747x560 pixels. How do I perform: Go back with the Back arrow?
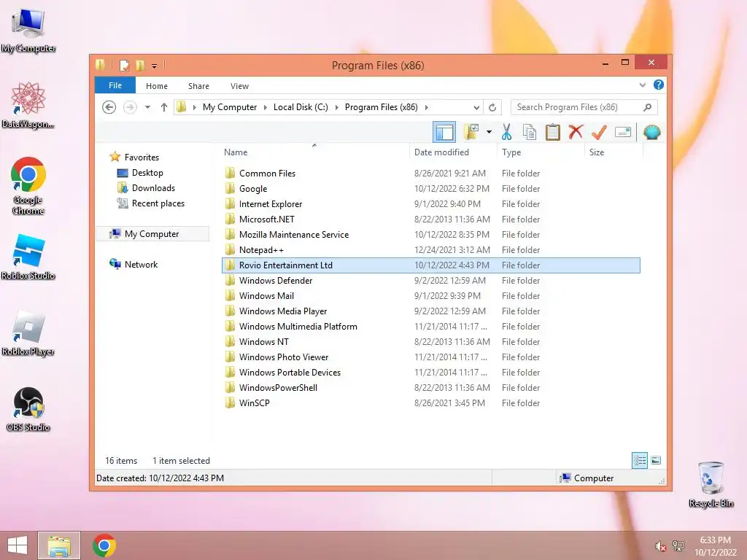[109, 107]
